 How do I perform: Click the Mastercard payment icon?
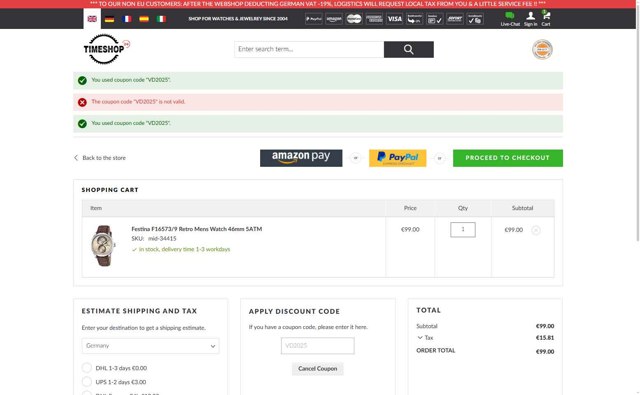tap(354, 19)
